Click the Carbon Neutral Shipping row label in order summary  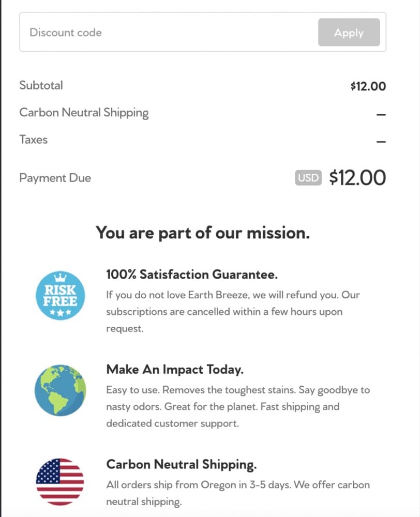pos(84,113)
